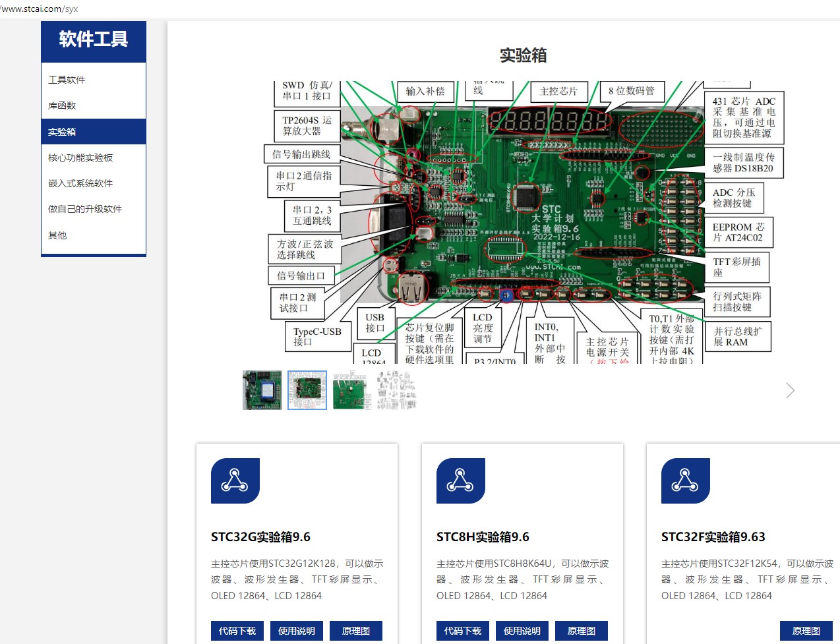Download code for STC8H实验箱9.6

pyautogui.click(x=463, y=631)
